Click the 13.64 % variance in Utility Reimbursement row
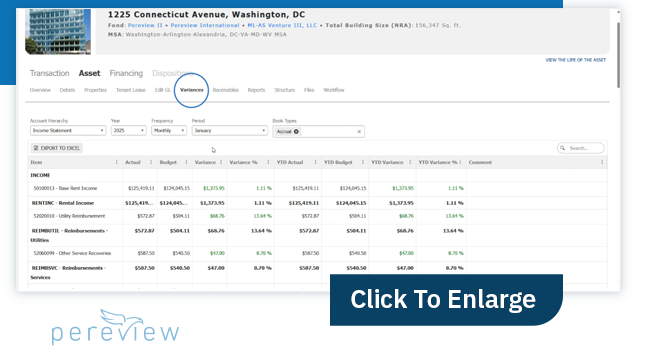 click(262, 216)
